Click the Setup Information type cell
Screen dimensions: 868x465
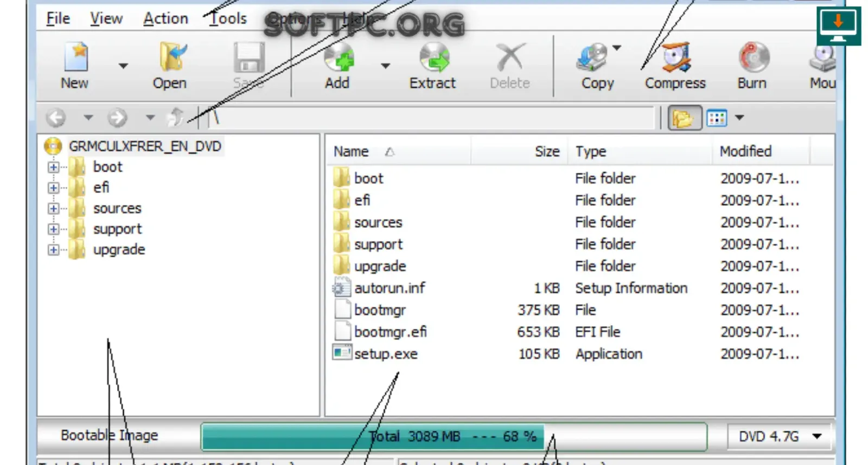(x=631, y=288)
